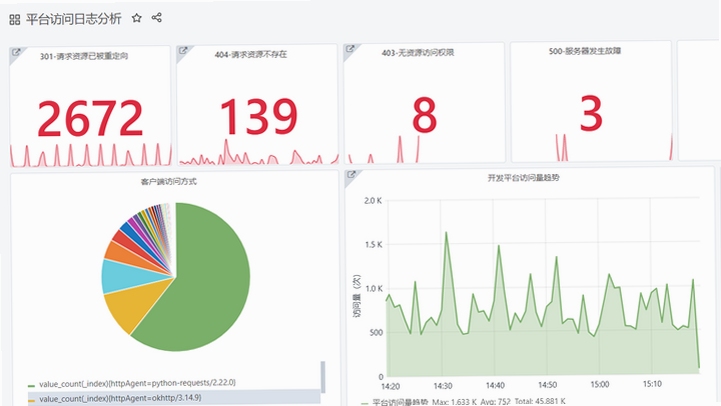Click the 15:00 label on the time axis
This screenshot has height=406, width=721.
click(x=600, y=384)
